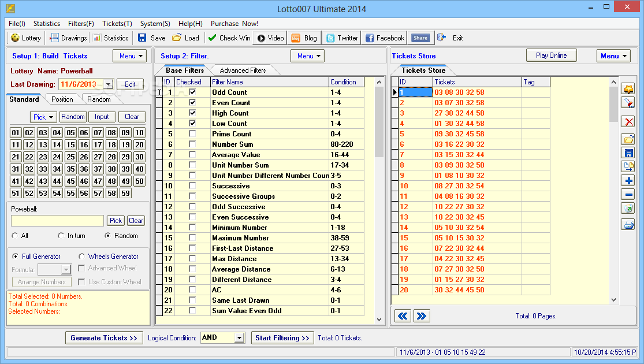Viewport: 644px width, 364px height.
Task: Expand the Last Drawing date dropdown
Action: 109,84
